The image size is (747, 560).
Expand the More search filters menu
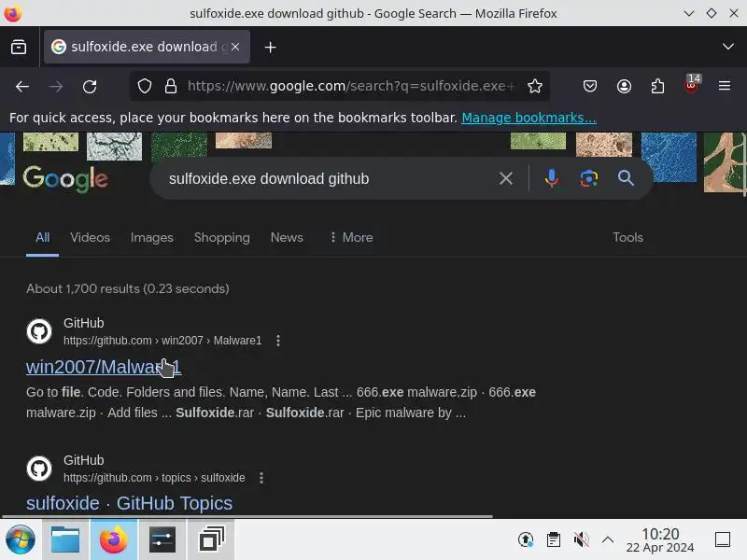tap(352, 238)
